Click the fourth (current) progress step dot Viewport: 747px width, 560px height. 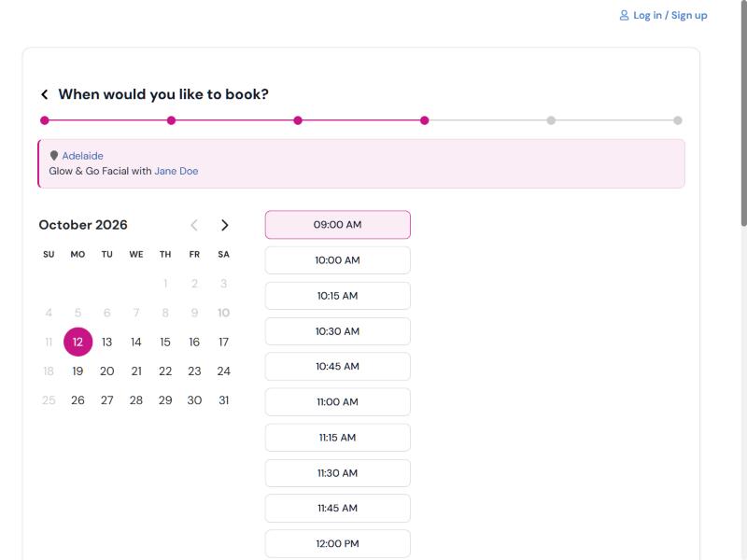(425, 120)
